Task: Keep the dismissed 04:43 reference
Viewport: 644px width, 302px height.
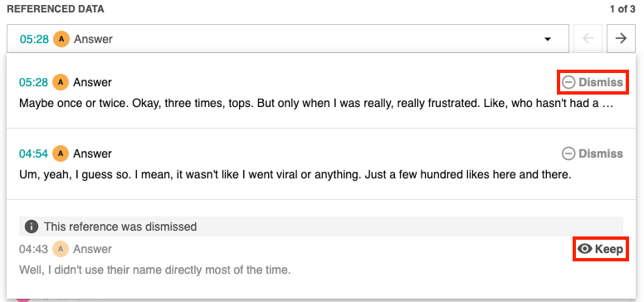Action: [601, 249]
